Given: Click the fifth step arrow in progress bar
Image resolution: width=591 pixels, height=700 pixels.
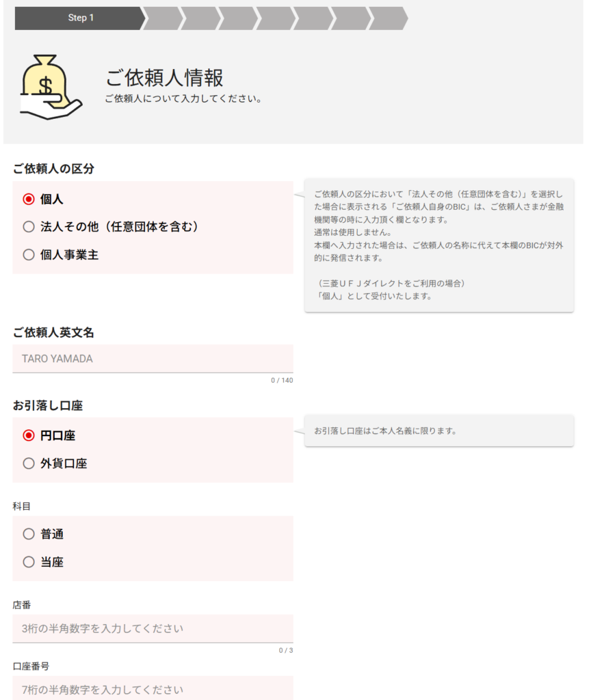Looking at the screenshot, I should [x=276, y=18].
